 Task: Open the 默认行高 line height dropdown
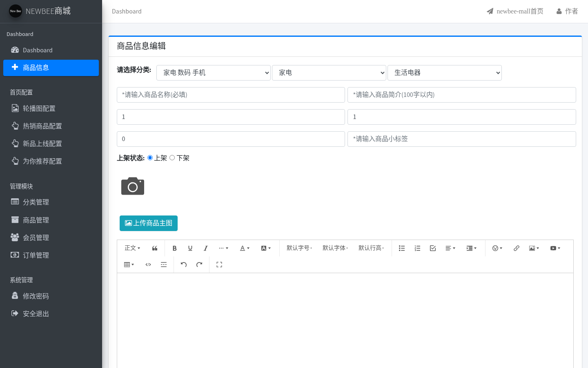371,248
